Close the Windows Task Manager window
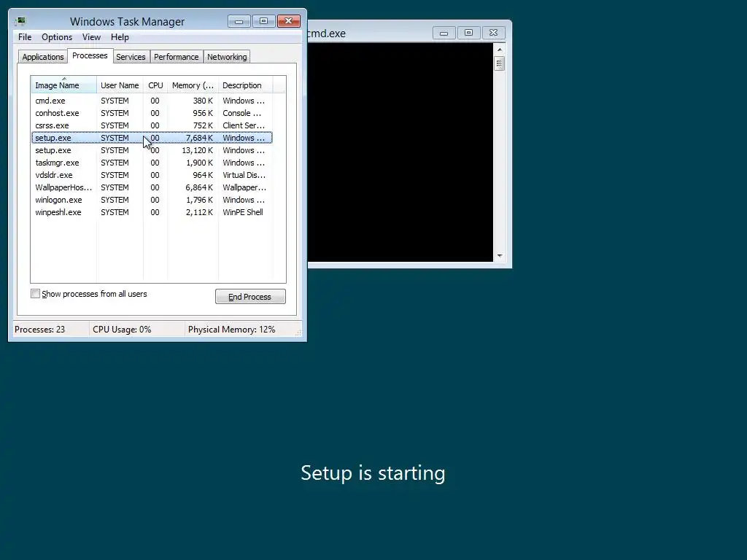The width and height of the screenshot is (747, 560). (288, 21)
